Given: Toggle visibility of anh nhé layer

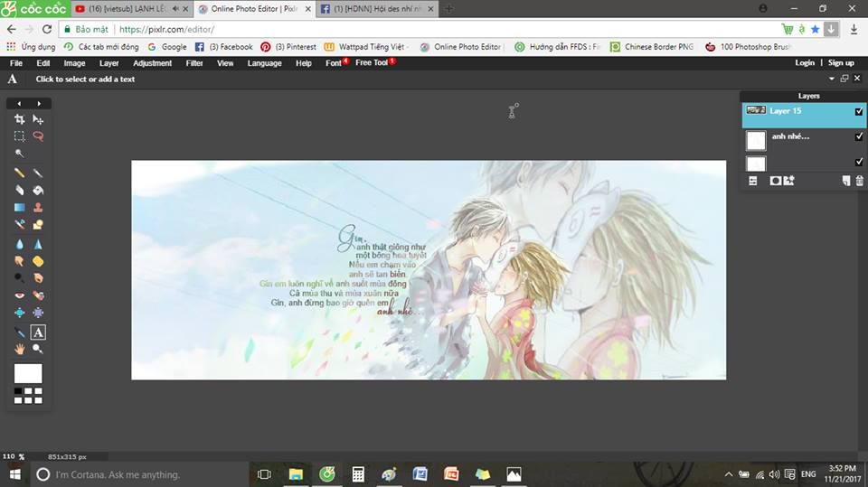Looking at the screenshot, I should 859,136.
